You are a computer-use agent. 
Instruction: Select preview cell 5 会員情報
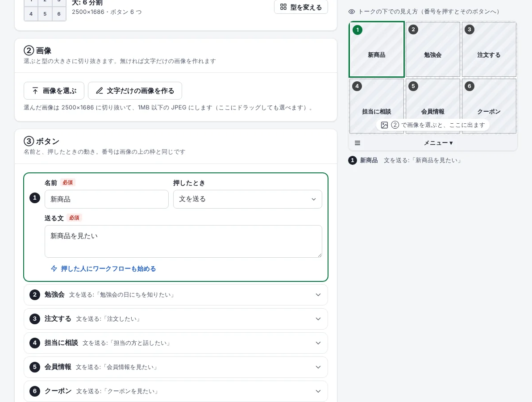(x=433, y=106)
